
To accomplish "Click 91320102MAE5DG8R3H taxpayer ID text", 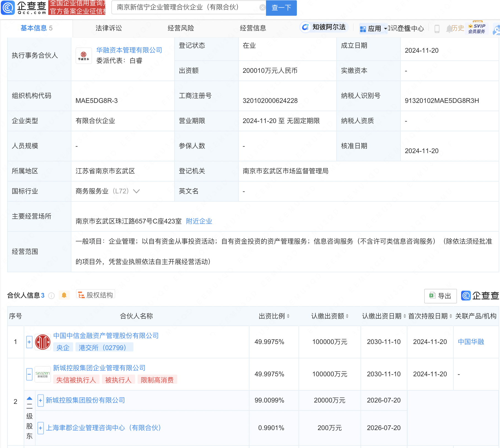I will (442, 101).
